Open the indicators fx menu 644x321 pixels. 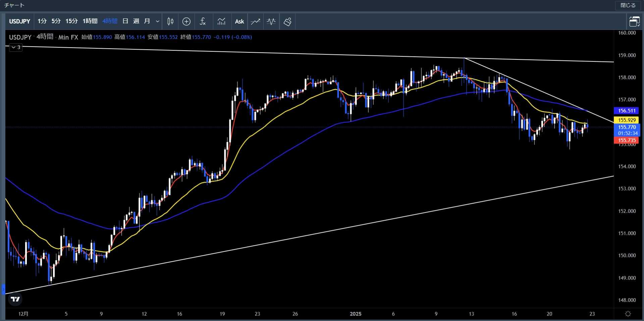[203, 21]
